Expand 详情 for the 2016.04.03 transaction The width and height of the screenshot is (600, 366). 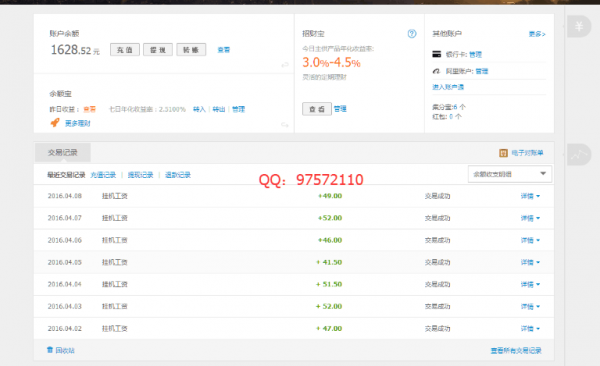pos(530,307)
